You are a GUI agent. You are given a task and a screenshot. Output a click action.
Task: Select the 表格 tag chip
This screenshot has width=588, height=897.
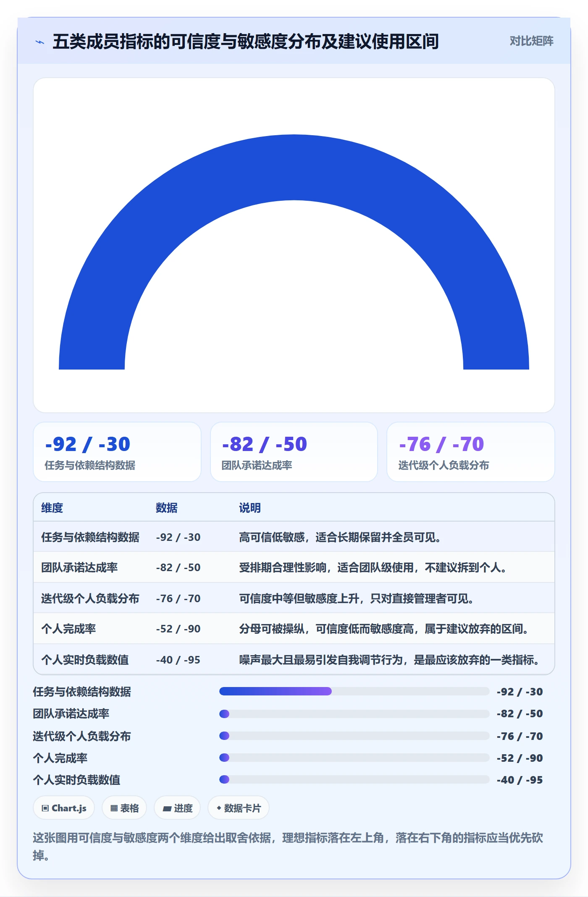[124, 808]
